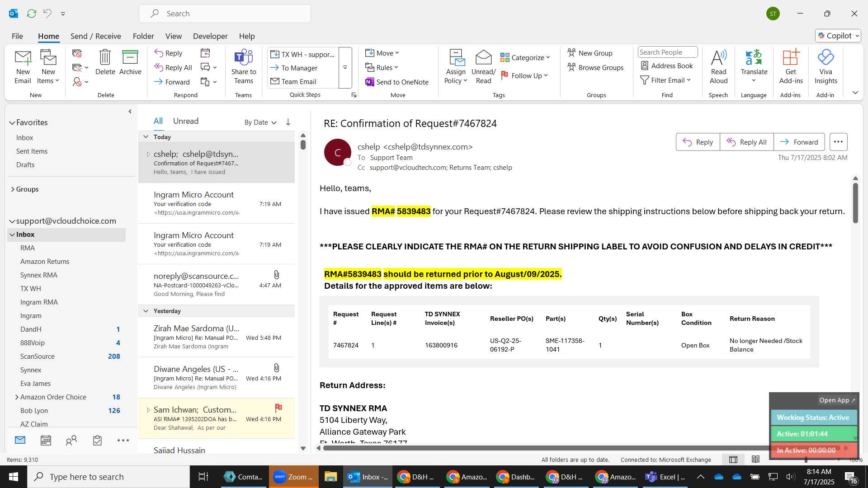Click the Meeting reply icon
868x488 pixels.
(205, 53)
